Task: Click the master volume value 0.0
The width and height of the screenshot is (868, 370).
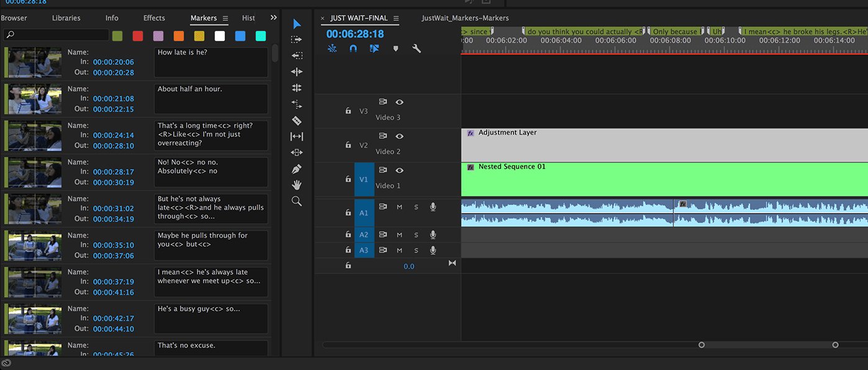Action: tap(409, 266)
